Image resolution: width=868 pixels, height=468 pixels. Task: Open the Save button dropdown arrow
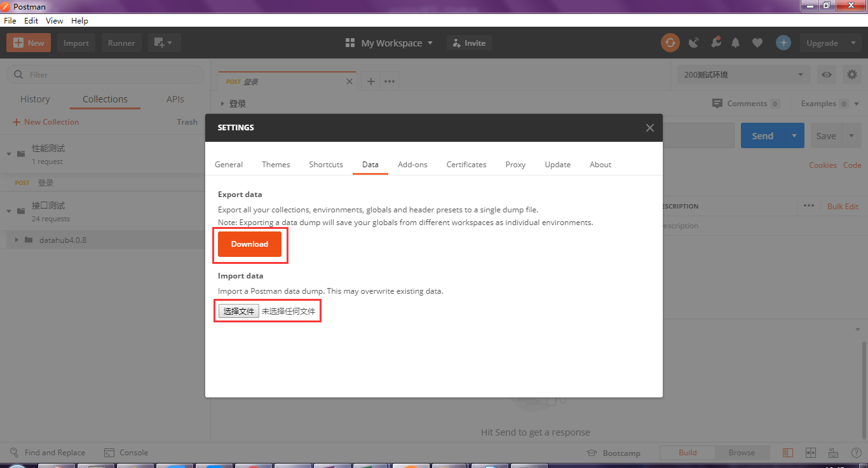coord(851,135)
